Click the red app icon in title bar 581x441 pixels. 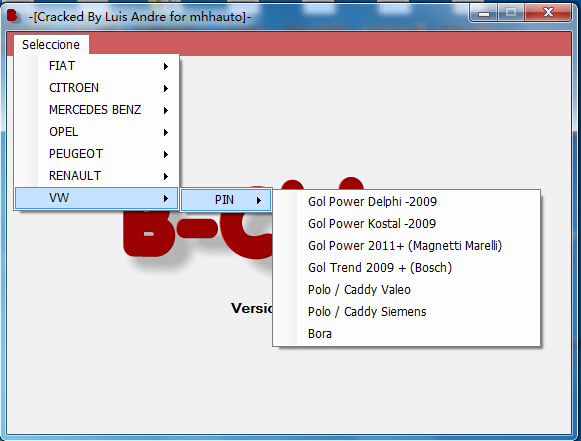(12, 16)
